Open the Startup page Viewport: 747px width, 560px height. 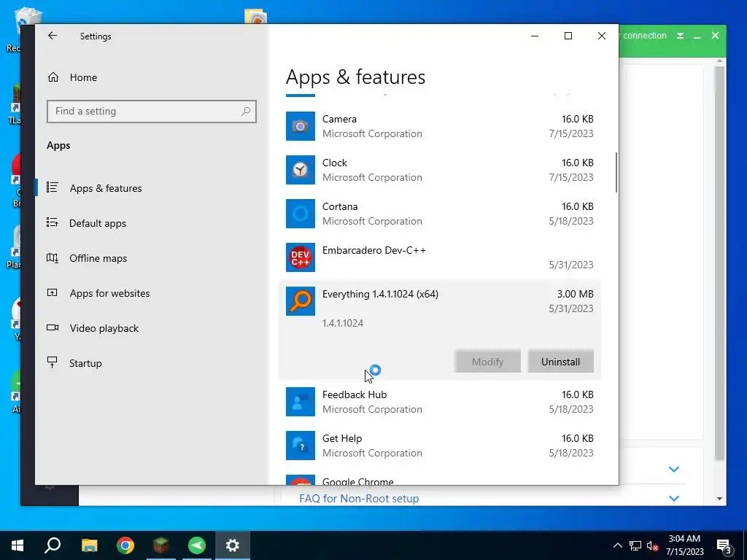click(x=85, y=363)
